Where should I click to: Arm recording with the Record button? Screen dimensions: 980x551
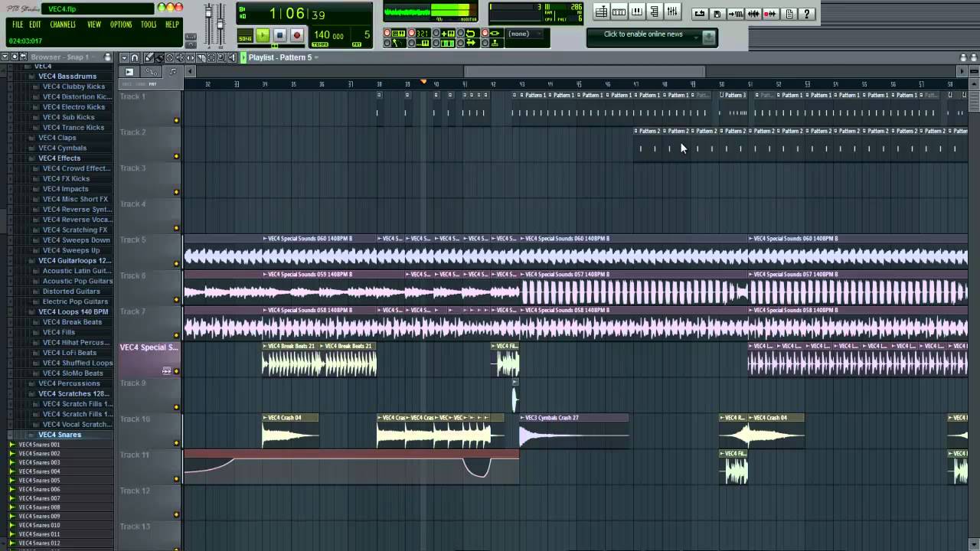tap(297, 35)
